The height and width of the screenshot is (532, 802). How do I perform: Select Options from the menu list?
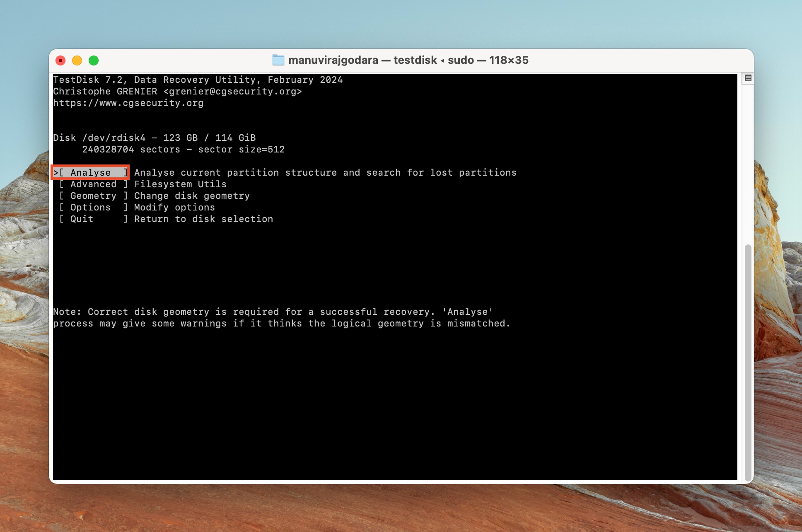90,207
